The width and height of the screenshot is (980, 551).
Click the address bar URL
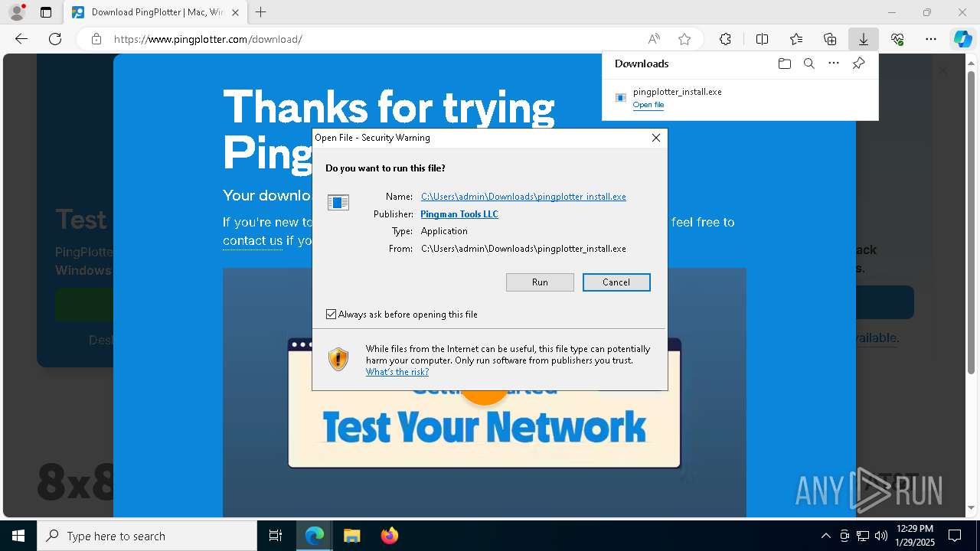click(207, 39)
